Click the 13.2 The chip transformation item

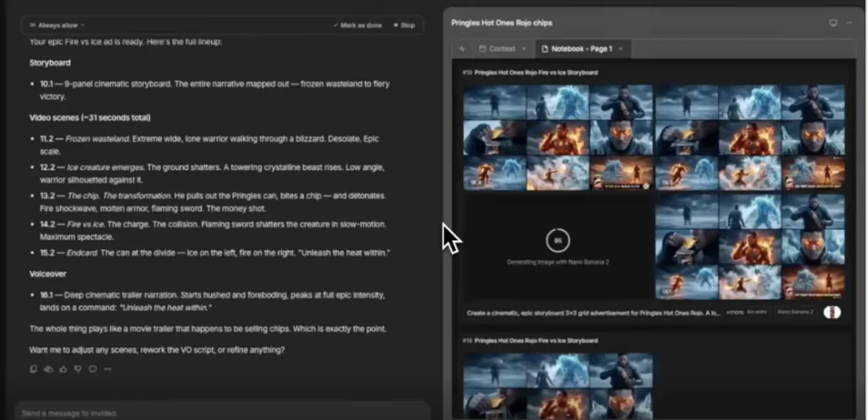pos(213,202)
